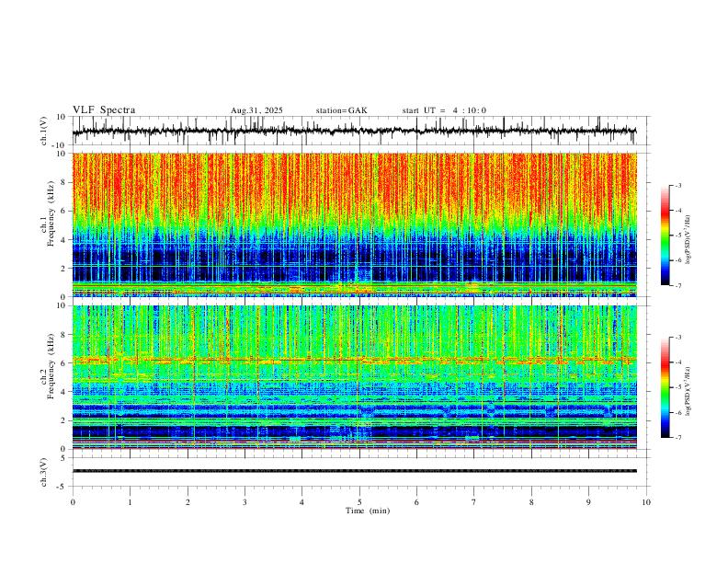Click the "10" kHz tick of ch.2 frequency axis
This screenshot has width=728, height=563.
[62, 305]
